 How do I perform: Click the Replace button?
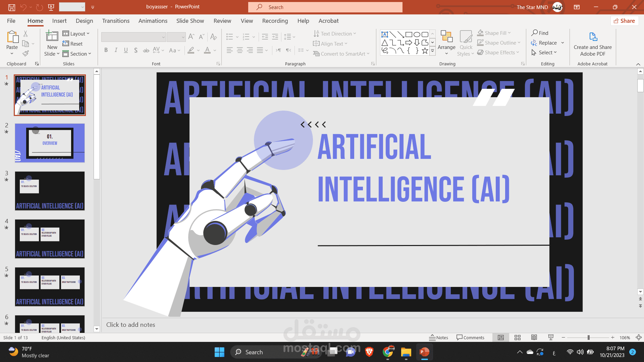(544, 43)
